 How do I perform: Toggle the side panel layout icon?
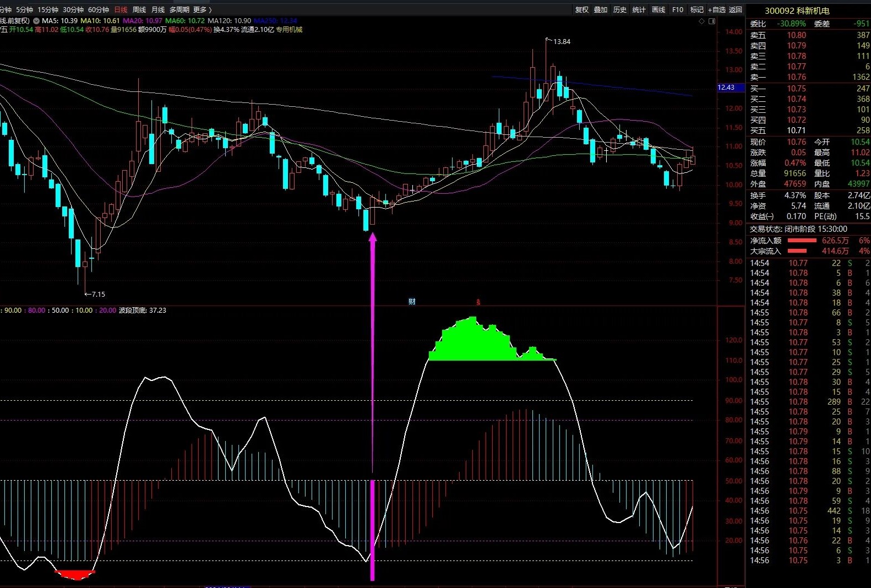[712, 21]
